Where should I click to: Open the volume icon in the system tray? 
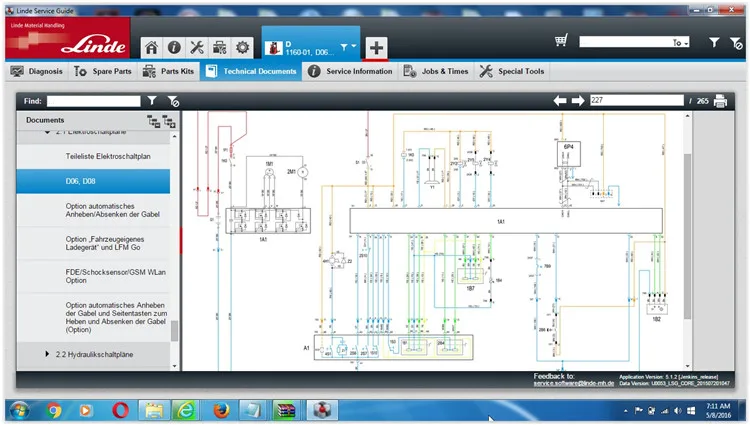pyautogui.click(x=678, y=411)
